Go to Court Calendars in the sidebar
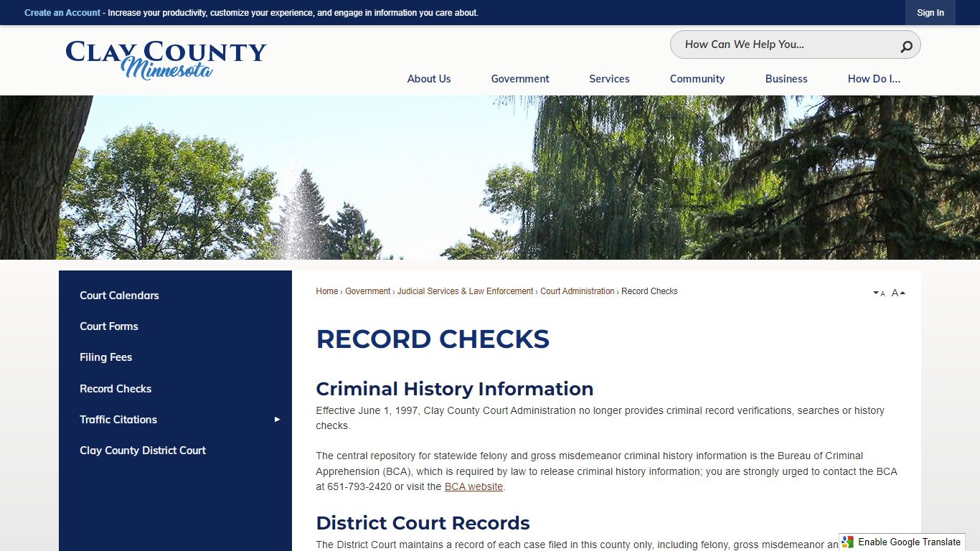The height and width of the screenshot is (551, 980). tap(119, 296)
